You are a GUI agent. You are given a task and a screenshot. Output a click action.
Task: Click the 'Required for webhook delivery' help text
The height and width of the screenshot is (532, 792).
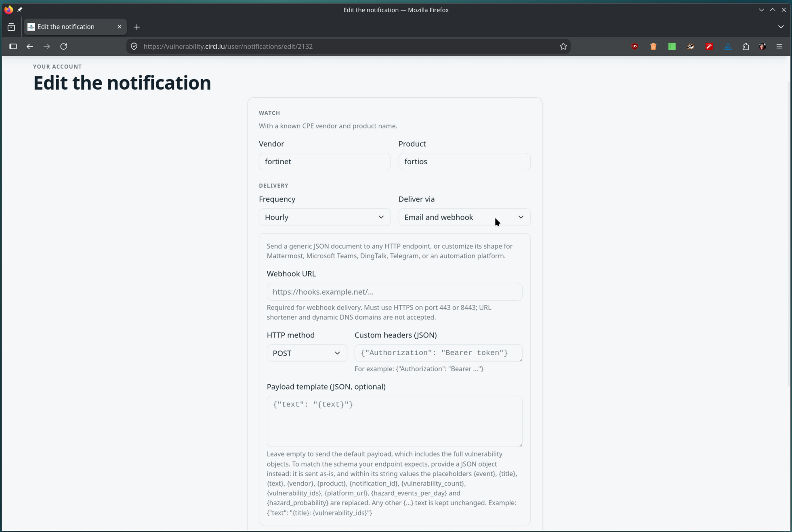(x=379, y=312)
